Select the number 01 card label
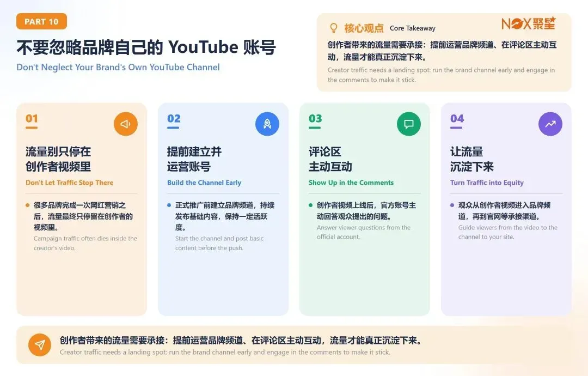The width and height of the screenshot is (588, 376). [32, 119]
